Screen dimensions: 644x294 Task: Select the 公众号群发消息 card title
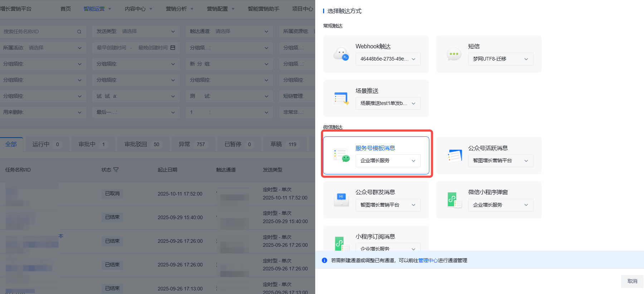(x=375, y=192)
